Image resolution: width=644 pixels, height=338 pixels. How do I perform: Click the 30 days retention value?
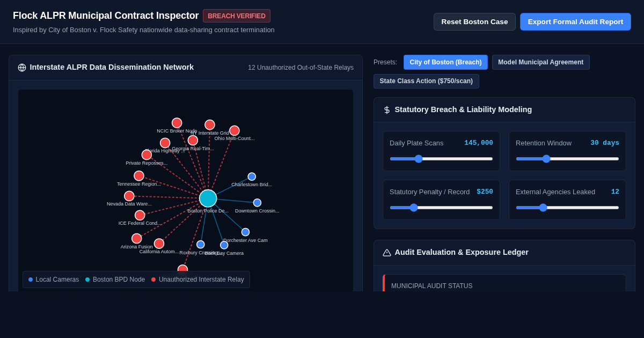point(605,143)
